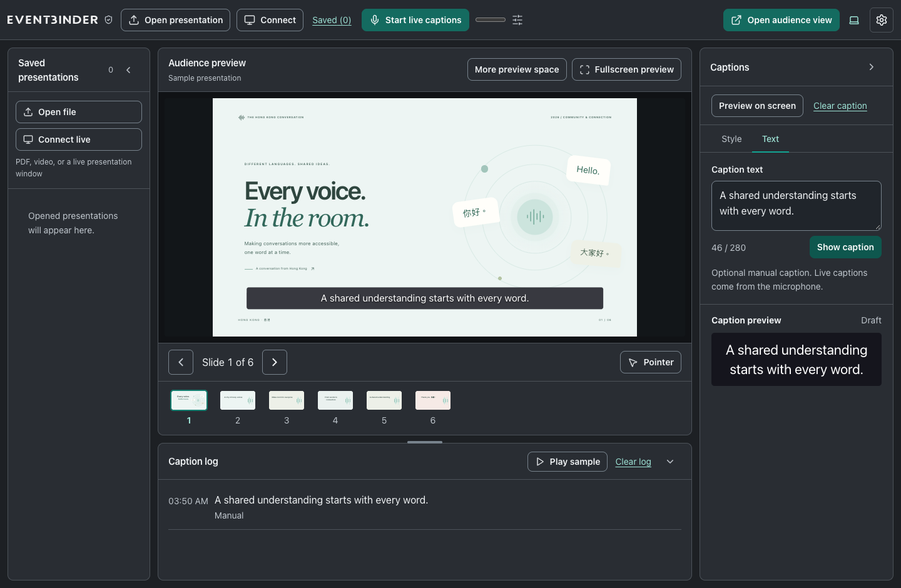This screenshot has width=901, height=588.
Task: Click Preview on screen button
Action: coord(757,106)
